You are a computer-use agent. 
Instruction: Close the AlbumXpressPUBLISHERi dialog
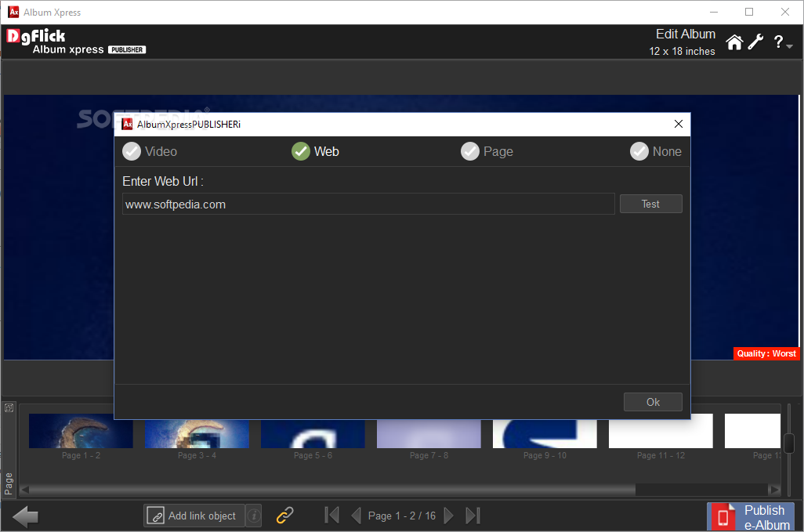[x=679, y=124]
